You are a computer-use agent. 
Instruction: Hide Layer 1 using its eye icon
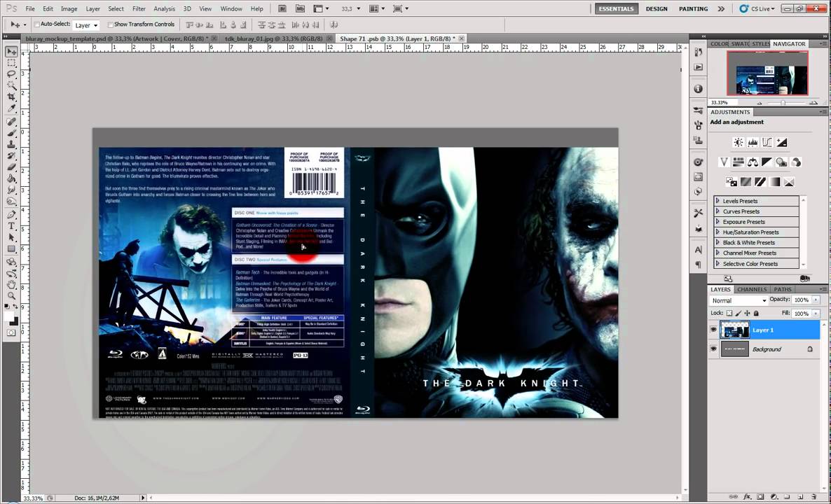pos(713,330)
